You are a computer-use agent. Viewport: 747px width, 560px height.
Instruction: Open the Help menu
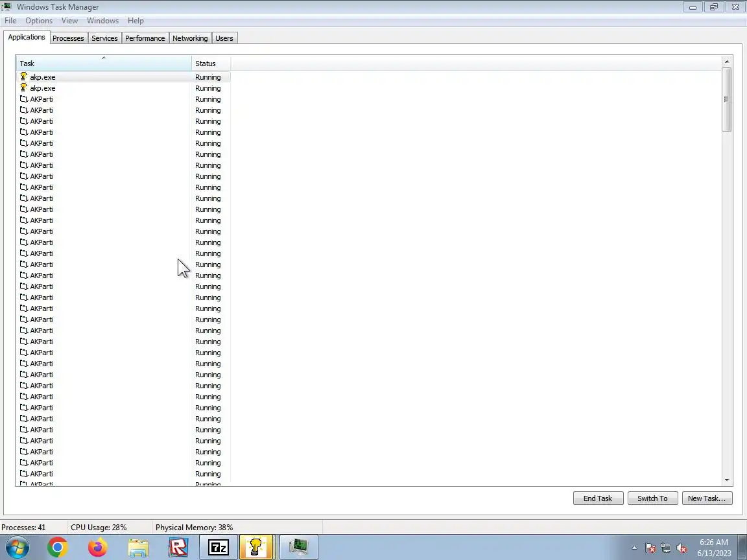tap(136, 21)
